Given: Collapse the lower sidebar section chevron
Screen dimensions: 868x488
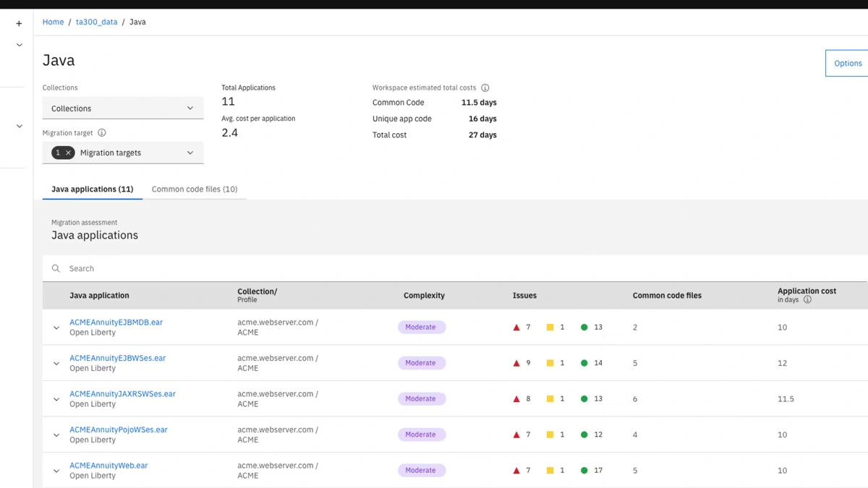Looking at the screenshot, I should (20, 125).
